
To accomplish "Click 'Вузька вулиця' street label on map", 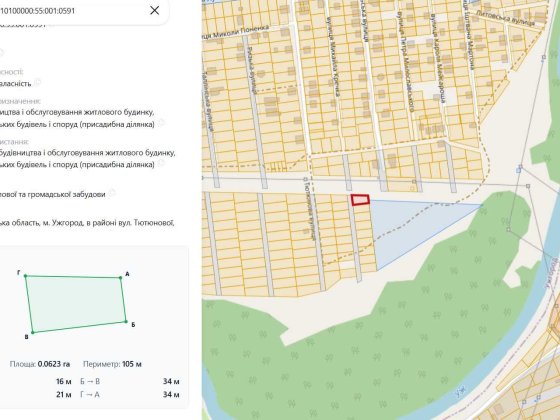I will [251, 70].
